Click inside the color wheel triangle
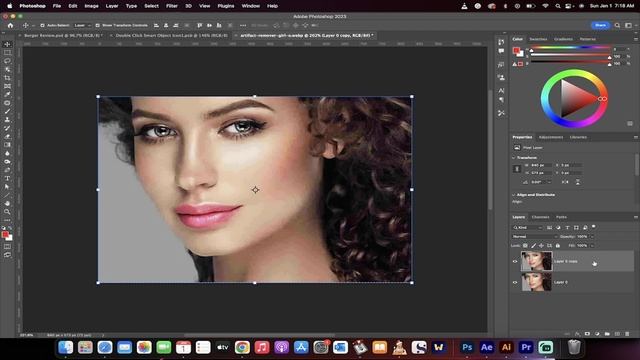The image size is (640, 360). coord(576,98)
